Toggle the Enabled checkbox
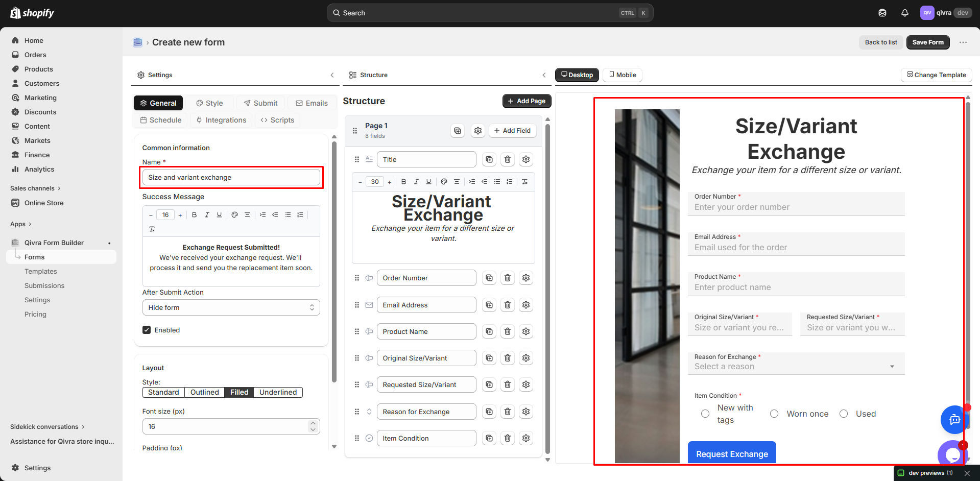 (147, 330)
